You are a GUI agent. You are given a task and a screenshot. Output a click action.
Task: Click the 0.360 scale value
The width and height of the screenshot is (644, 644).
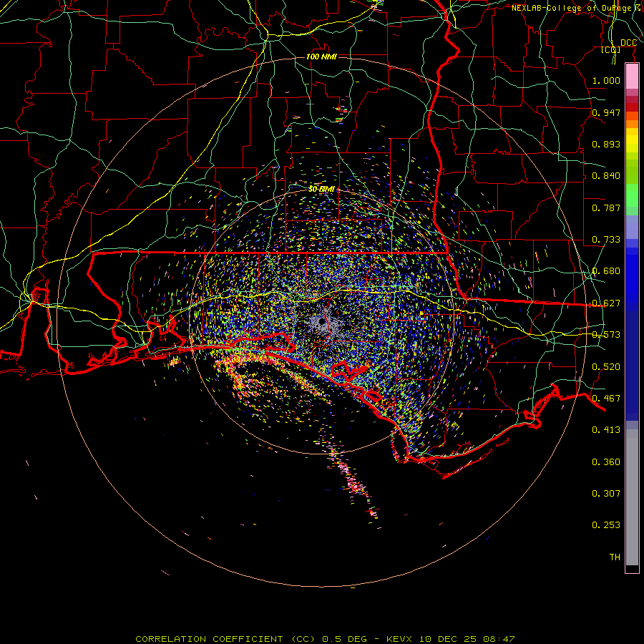606,462
